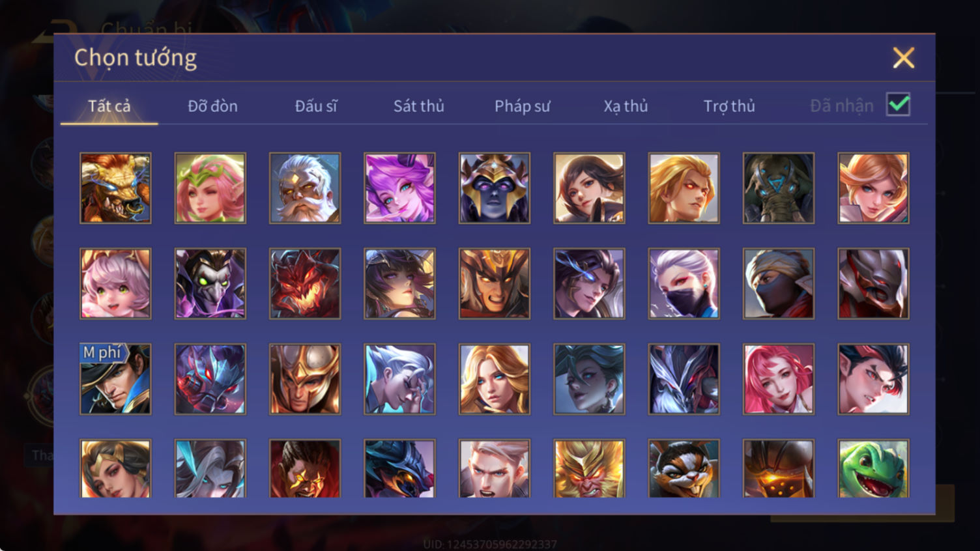
Task: Pick the elephant-masked dark hero
Action: (x=779, y=188)
